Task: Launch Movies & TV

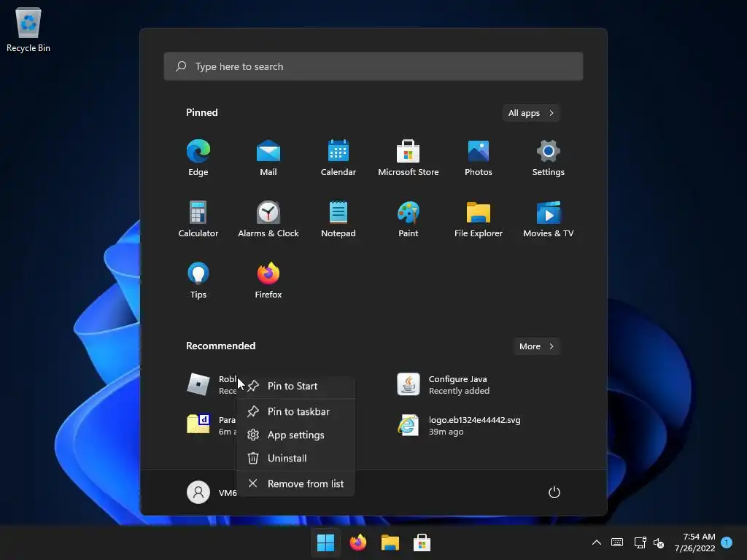Action: point(549,219)
